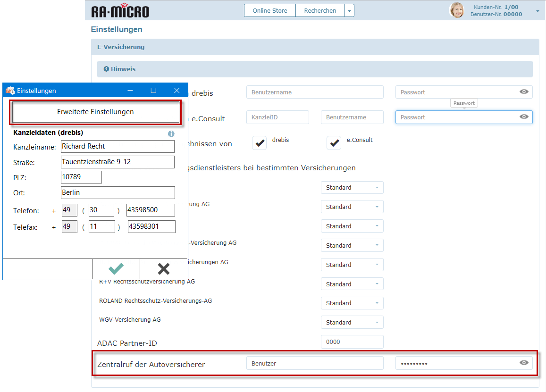The image size is (546, 392).
Task: Open Erweiterte Einstellungen
Action: pos(95,112)
